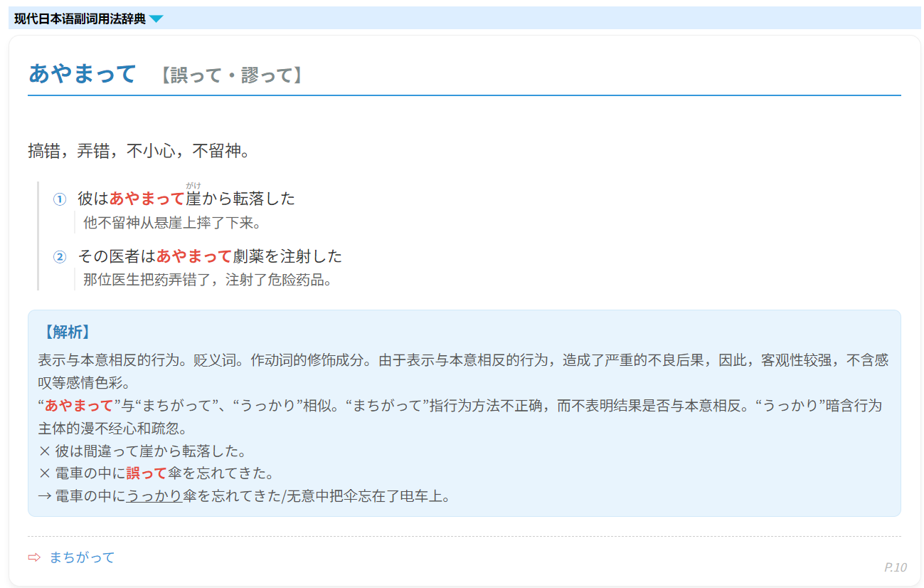The height and width of the screenshot is (588, 924).
Task: Click the circled number ② example marker
Action: (x=60, y=256)
